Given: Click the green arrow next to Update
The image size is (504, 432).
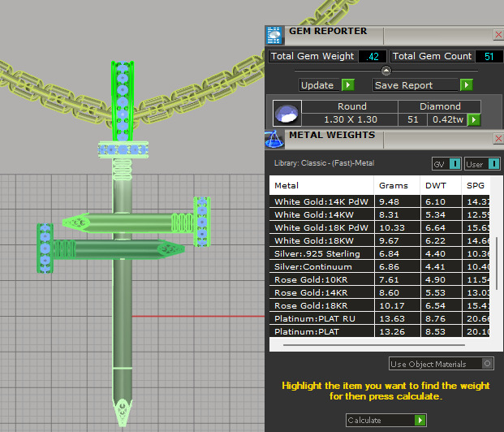Looking at the screenshot, I should point(348,85).
